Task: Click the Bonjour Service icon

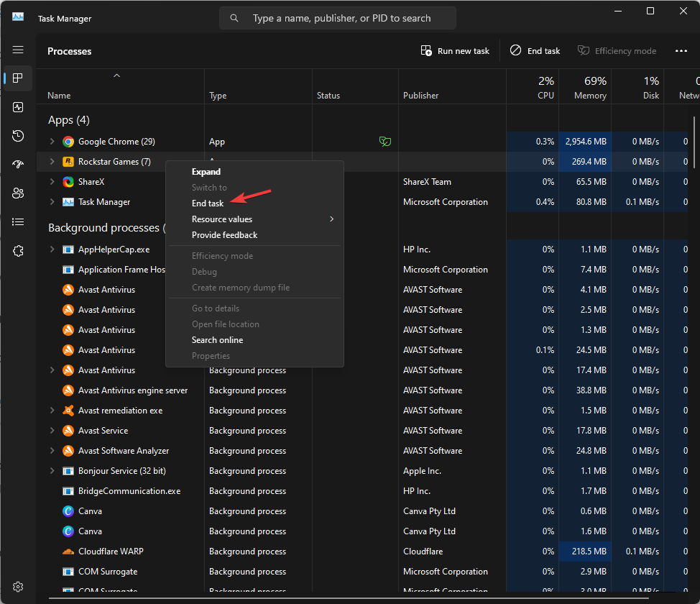Action: coord(68,471)
